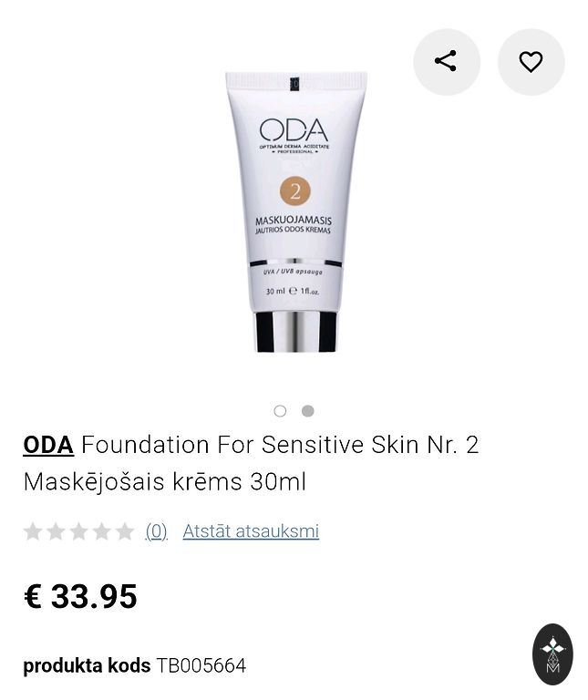Click the orange number 2 shade circle
The image size is (588, 700).
(x=295, y=191)
